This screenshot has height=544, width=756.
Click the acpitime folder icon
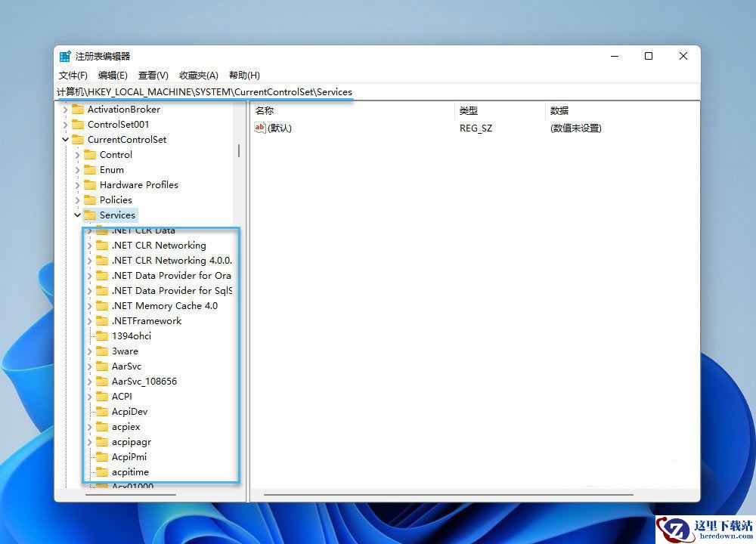(x=102, y=472)
